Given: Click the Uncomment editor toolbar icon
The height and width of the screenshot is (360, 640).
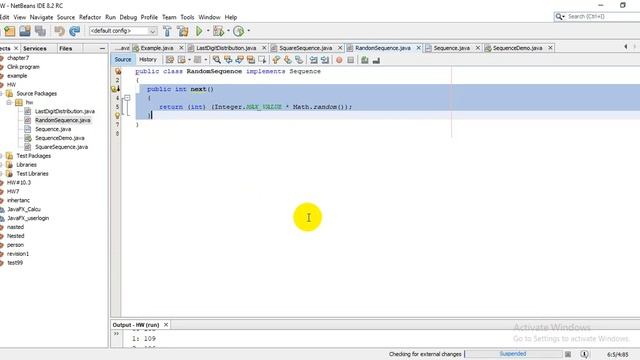Looking at the screenshot, I should tap(376, 60).
